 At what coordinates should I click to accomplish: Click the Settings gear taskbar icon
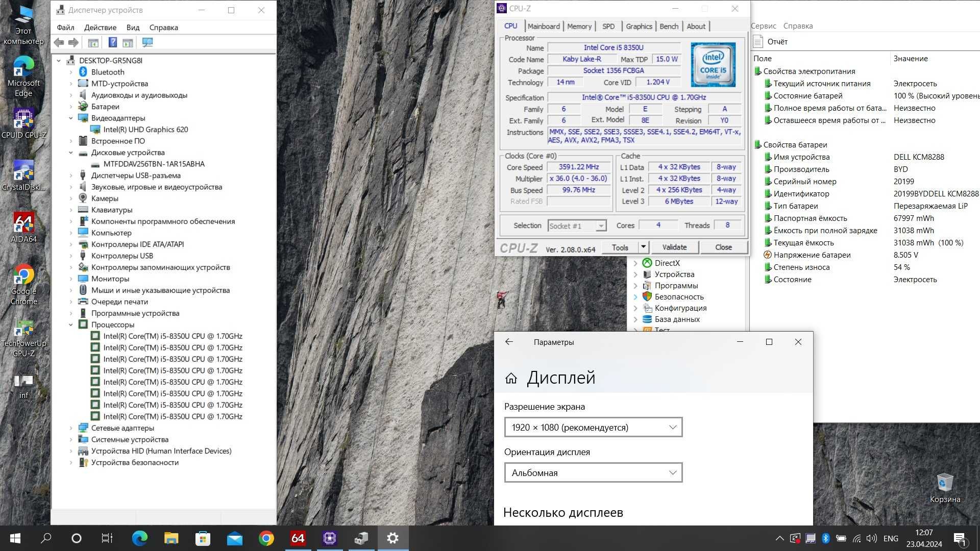pyautogui.click(x=393, y=538)
